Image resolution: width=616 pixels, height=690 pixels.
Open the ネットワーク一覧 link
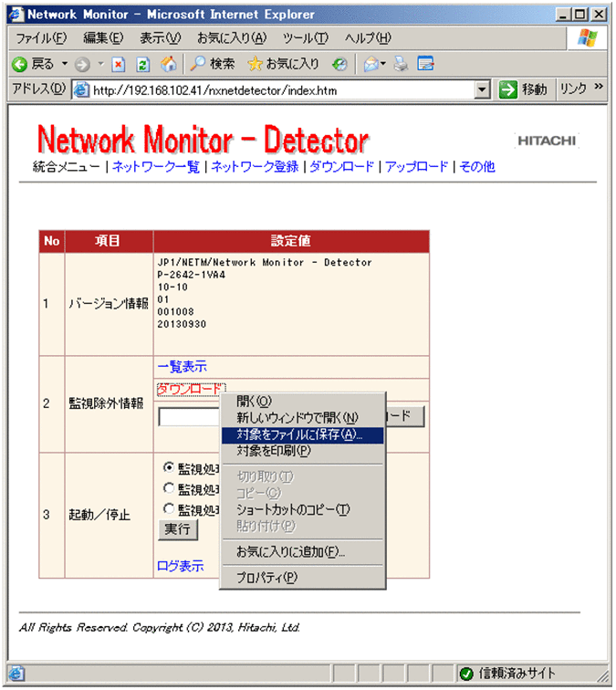[x=156, y=167]
